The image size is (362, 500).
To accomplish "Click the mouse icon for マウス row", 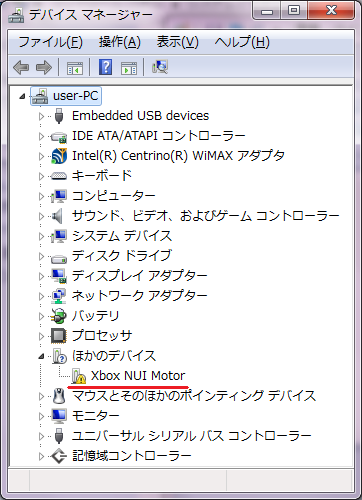I will point(59,396).
